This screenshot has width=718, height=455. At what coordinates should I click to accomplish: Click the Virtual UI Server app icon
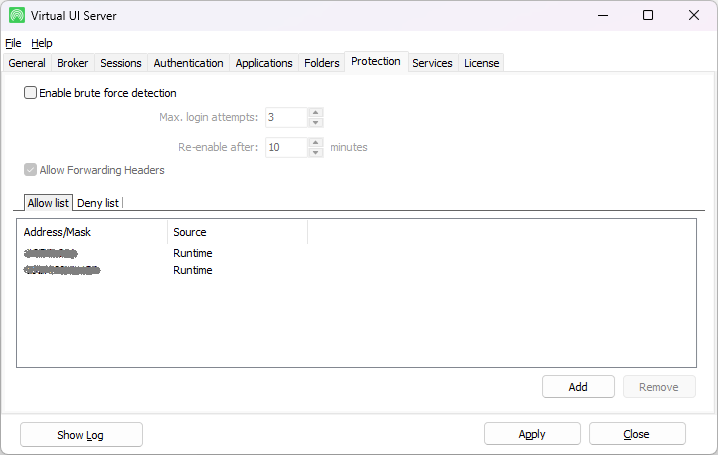pyautogui.click(x=17, y=15)
